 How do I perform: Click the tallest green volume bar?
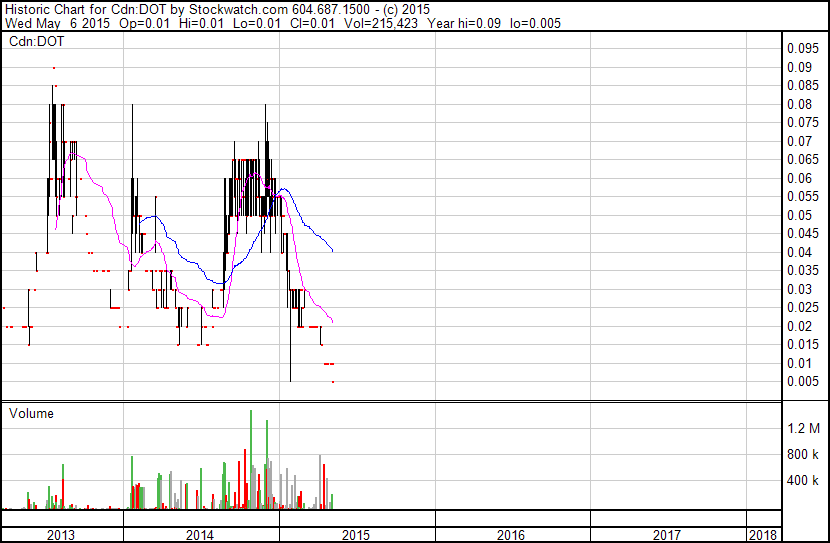click(251, 460)
